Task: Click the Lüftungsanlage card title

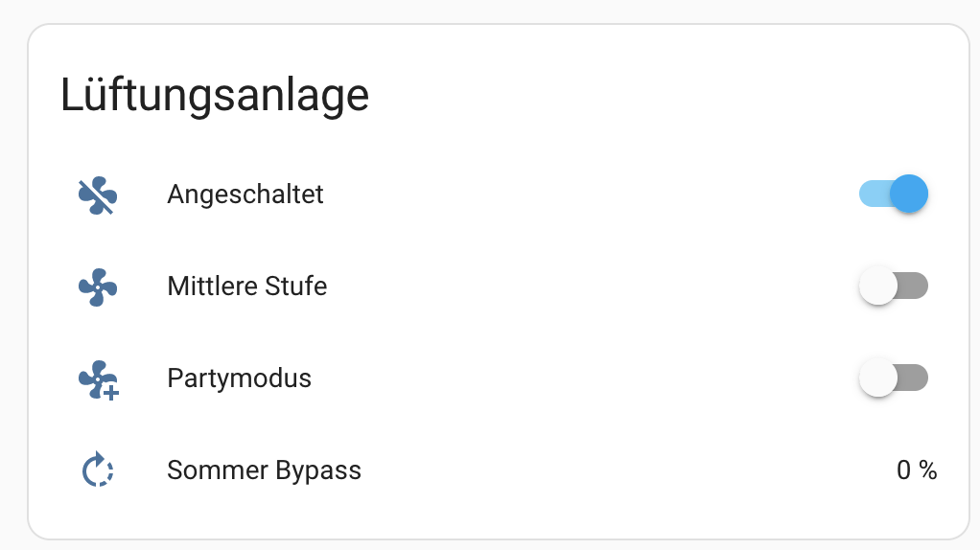Action: tap(214, 96)
